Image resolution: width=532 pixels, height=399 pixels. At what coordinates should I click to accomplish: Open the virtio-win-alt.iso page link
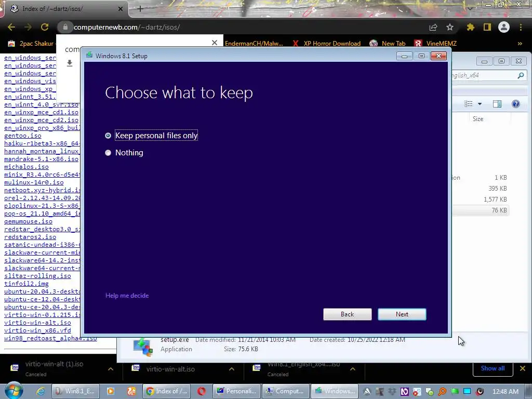(37, 323)
